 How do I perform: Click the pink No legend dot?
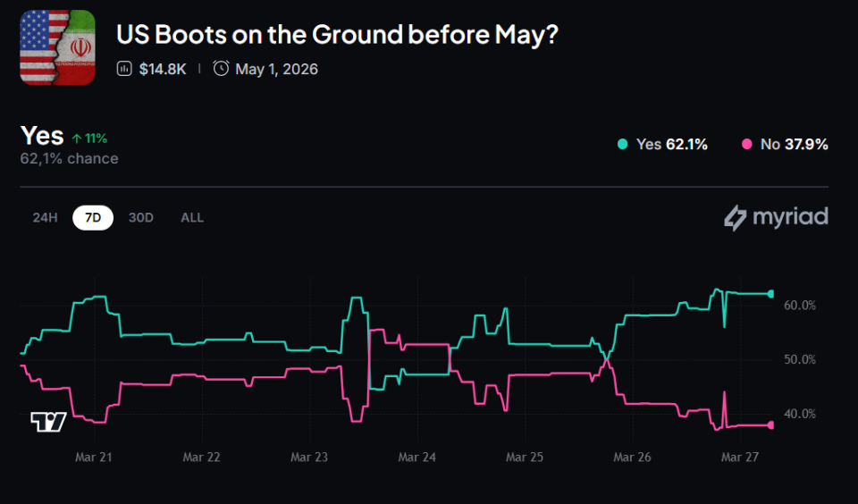747,144
